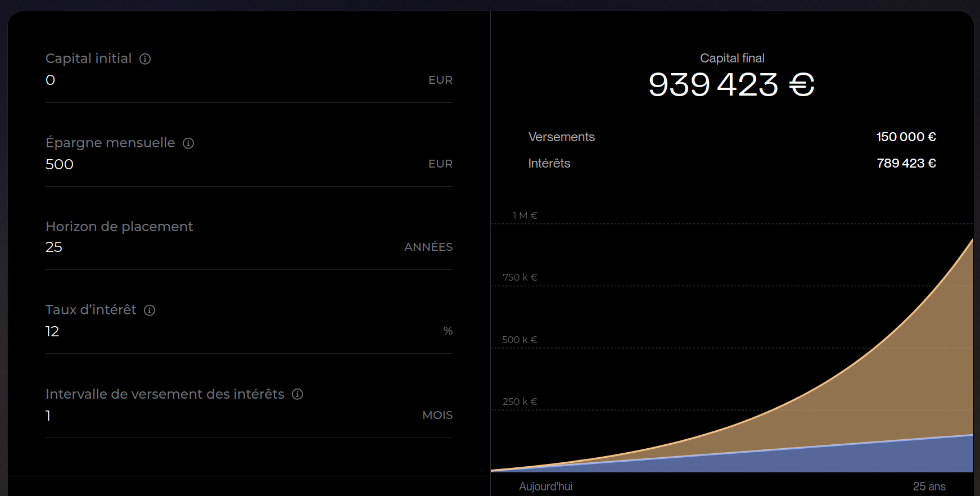Open the Épargne mensuelle info tooltip icon
This screenshot has width=980, height=496.
(x=188, y=143)
